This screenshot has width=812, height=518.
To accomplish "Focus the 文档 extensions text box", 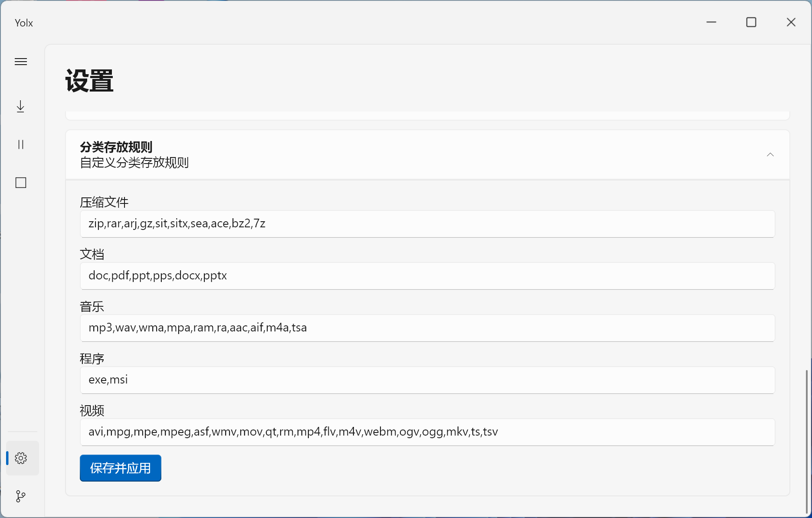I will click(427, 276).
